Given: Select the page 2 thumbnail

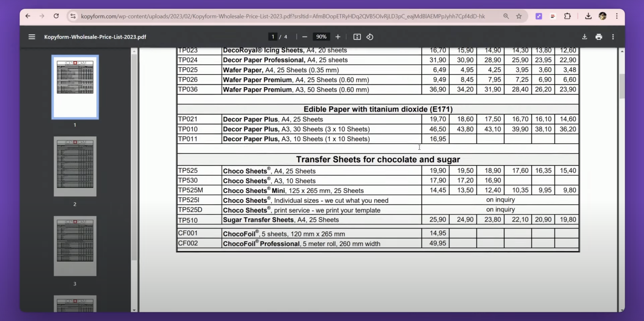Looking at the screenshot, I should 75,166.
